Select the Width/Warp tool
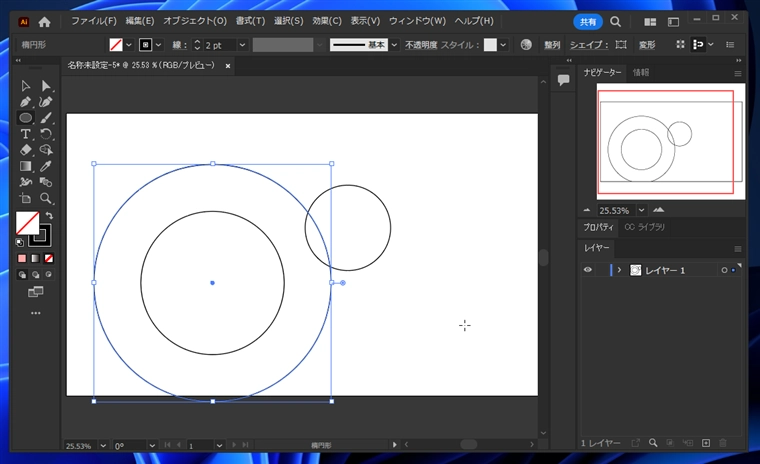Viewport: 760px width, 464px height. pos(25,182)
